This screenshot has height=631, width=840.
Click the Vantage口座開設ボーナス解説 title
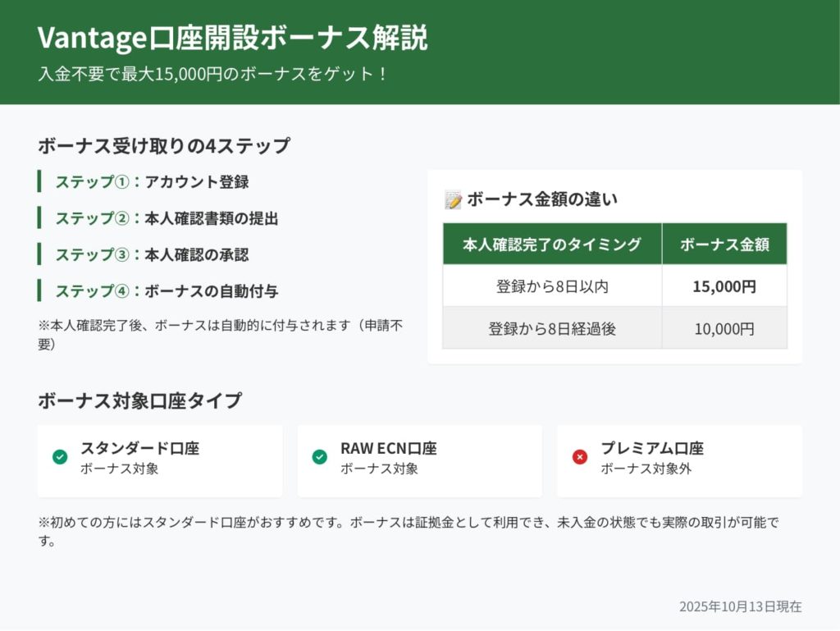(232, 39)
